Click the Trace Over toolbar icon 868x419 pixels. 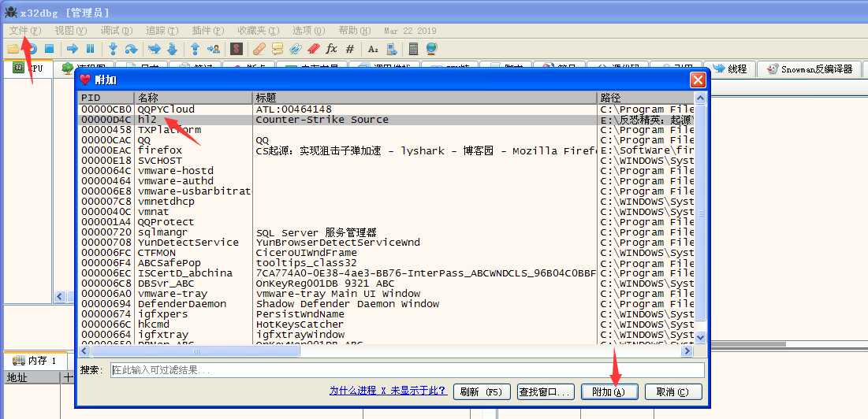pyautogui.click(x=172, y=49)
